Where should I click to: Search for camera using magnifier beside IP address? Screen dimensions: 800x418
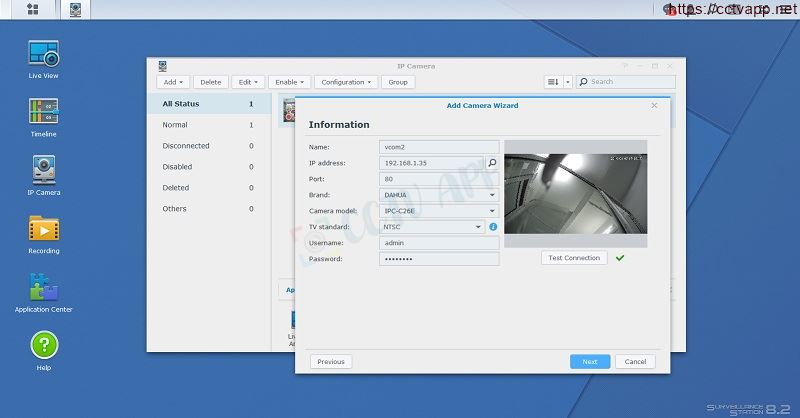tap(492, 162)
